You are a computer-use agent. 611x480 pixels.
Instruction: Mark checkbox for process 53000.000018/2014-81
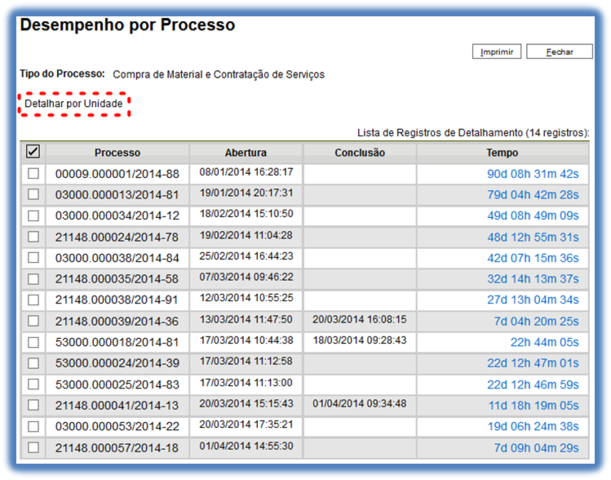tap(33, 342)
